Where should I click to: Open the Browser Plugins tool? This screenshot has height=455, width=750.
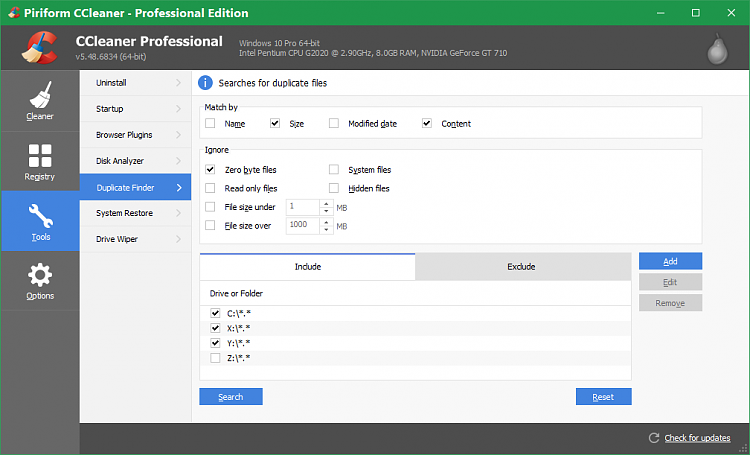click(x=135, y=135)
